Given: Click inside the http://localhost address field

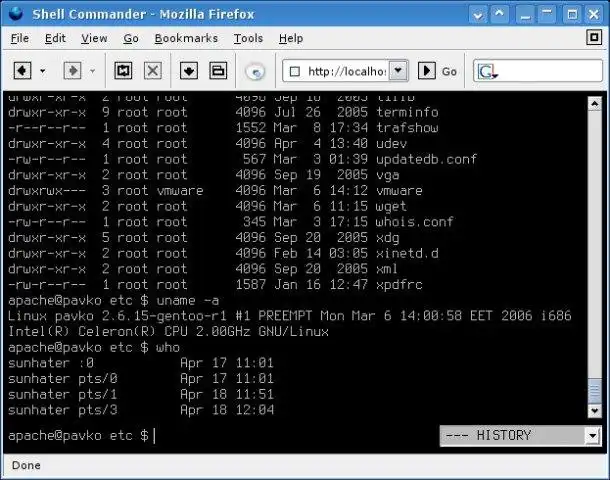Looking at the screenshot, I should pyautogui.click(x=346, y=72).
